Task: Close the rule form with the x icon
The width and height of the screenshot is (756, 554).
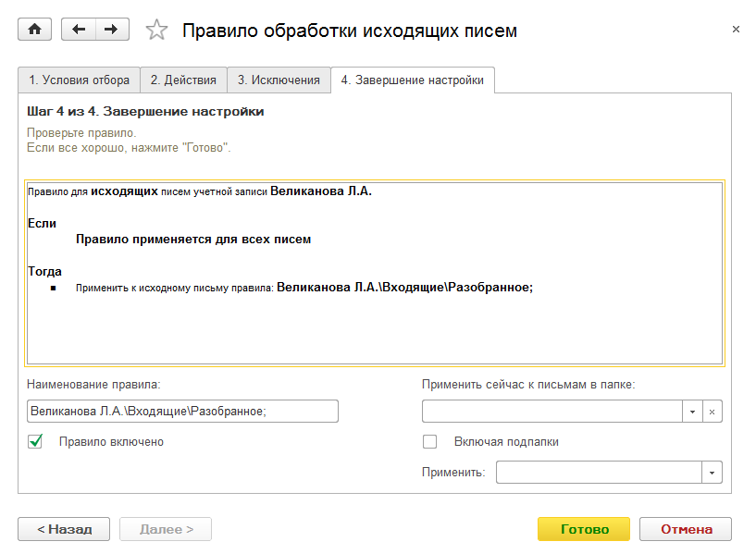Action: tap(736, 30)
